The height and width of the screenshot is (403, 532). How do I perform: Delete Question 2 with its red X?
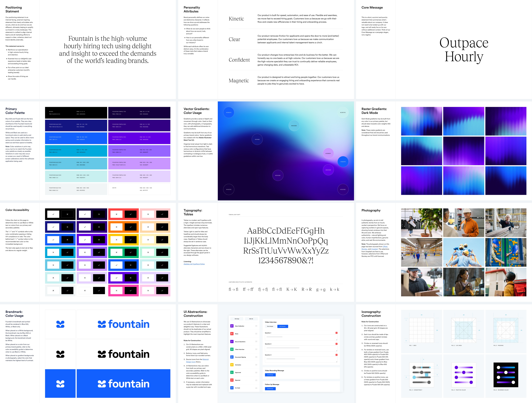click(x=337, y=344)
